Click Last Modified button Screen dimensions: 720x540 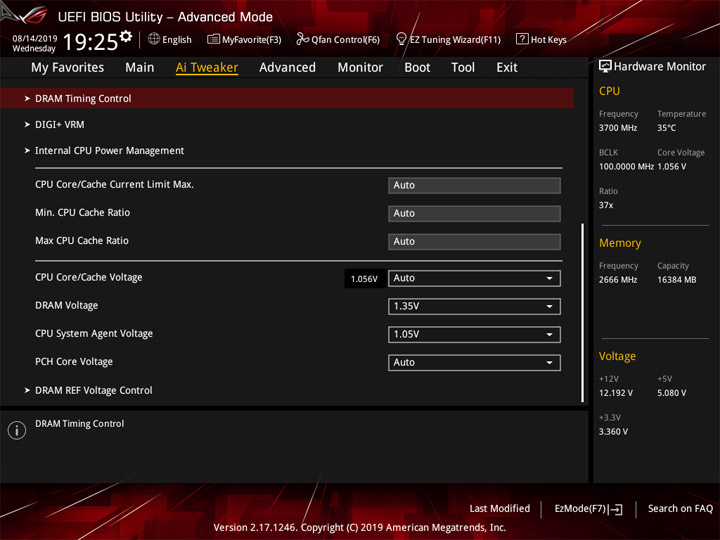click(500, 508)
